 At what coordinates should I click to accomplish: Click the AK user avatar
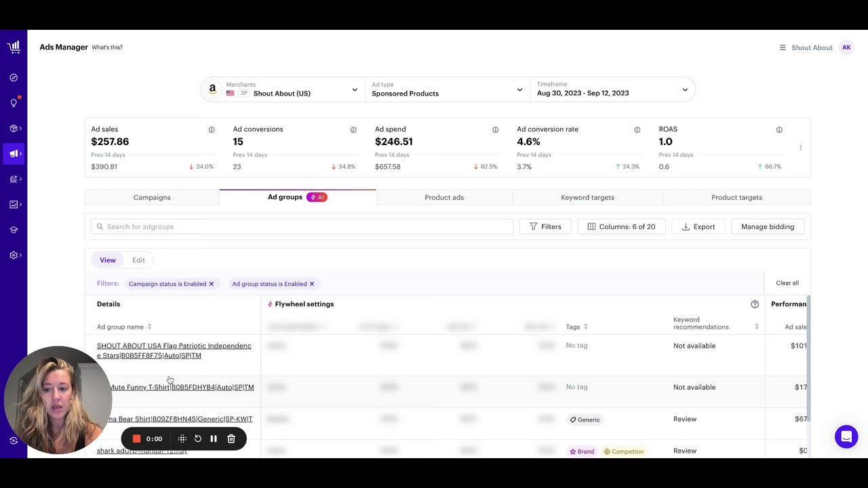point(846,47)
